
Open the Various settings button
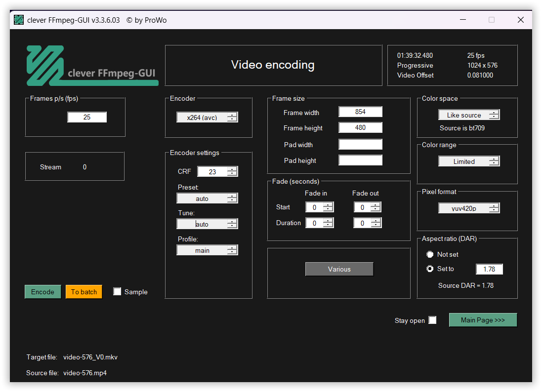click(x=339, y=269)
